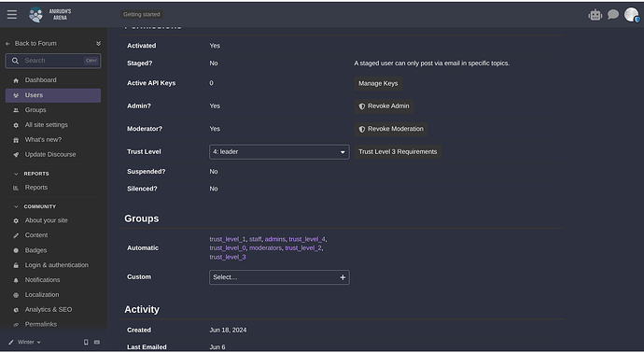The width and height of the screenshot is (644, 352).
Task: Select Users in the admin sidebar
Action: pos(53,95)
